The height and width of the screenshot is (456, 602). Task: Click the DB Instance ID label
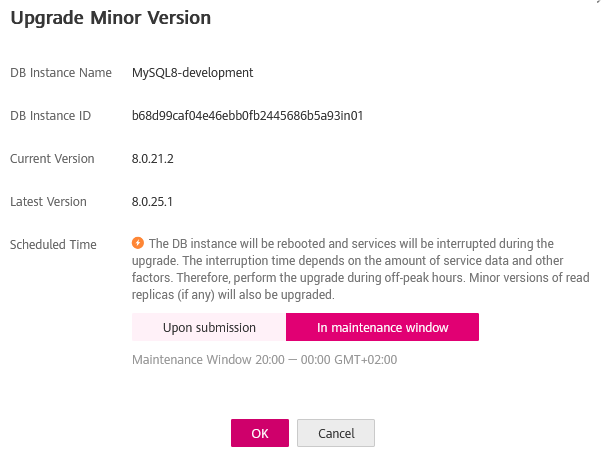click(x=50, y=116)
